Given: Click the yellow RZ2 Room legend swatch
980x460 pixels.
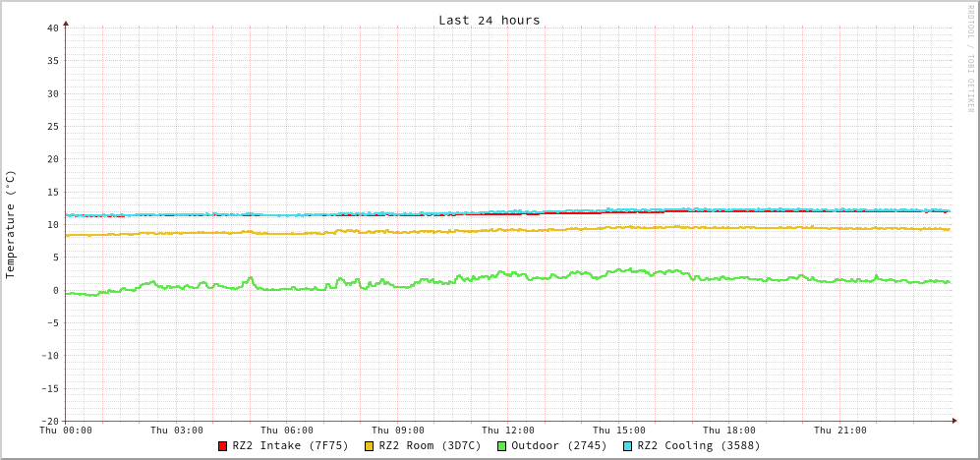Looking at the screenshot, I should [370, 446].
